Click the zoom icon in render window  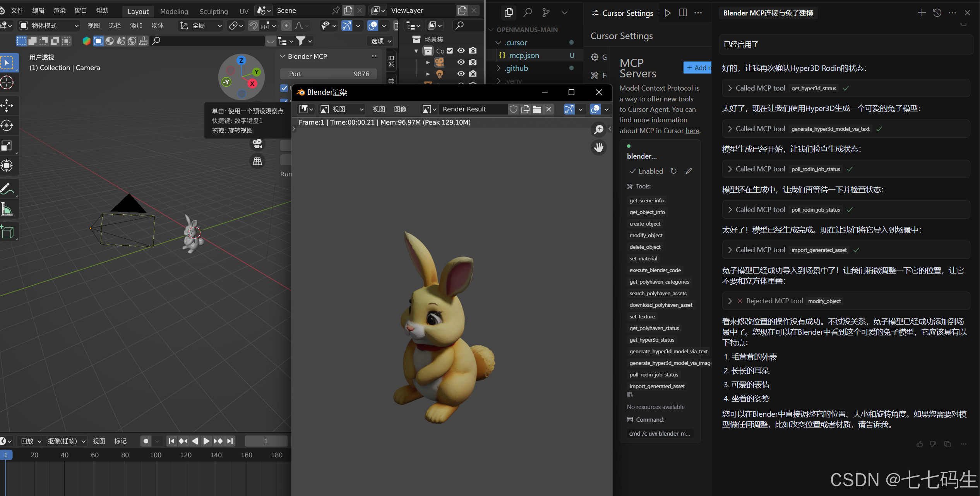(x=599, y=129)
